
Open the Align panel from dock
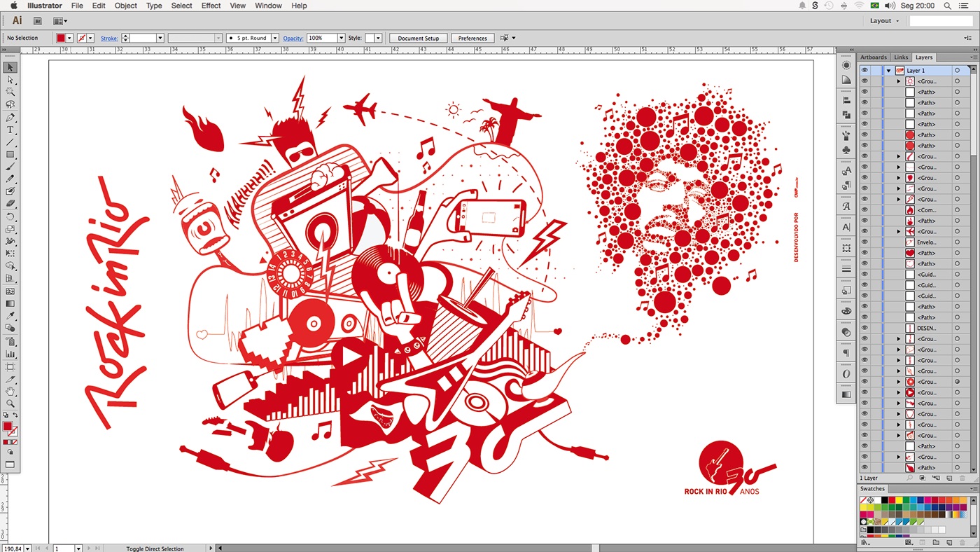point(846,100)
